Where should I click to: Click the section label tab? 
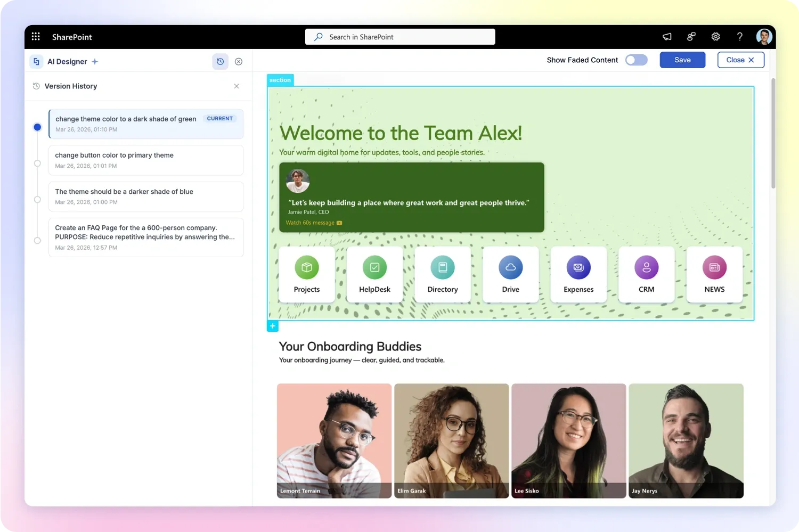click(x=280, y=80)
